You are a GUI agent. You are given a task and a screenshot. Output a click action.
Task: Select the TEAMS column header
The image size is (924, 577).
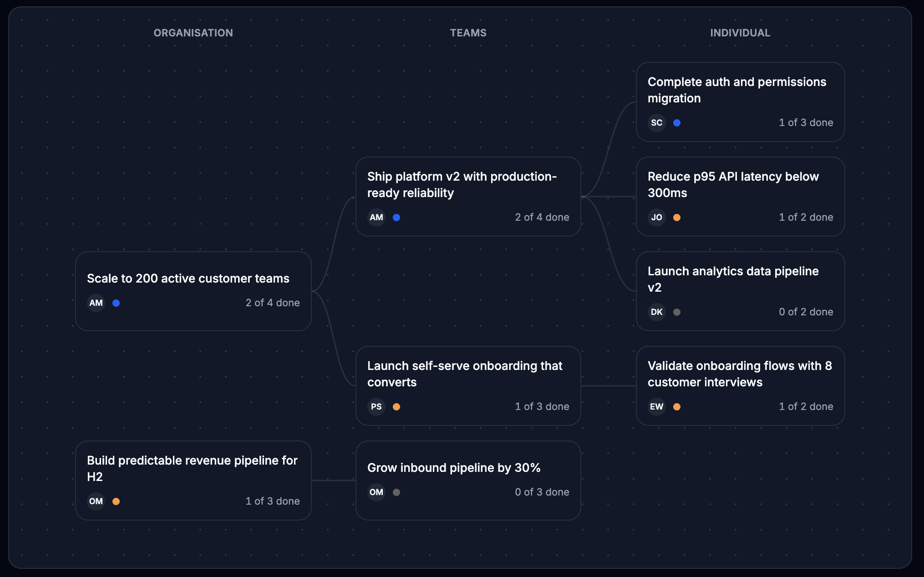(468, 33)
